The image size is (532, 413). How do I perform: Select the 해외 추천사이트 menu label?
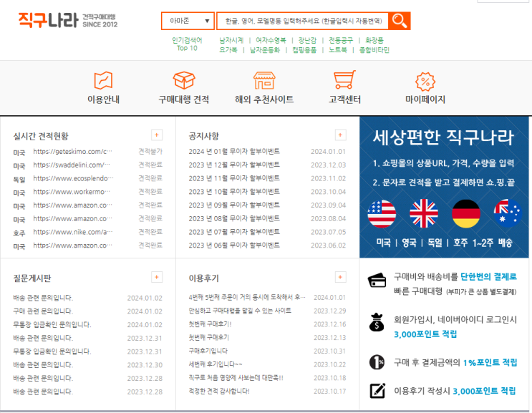[x=264, y=99]
